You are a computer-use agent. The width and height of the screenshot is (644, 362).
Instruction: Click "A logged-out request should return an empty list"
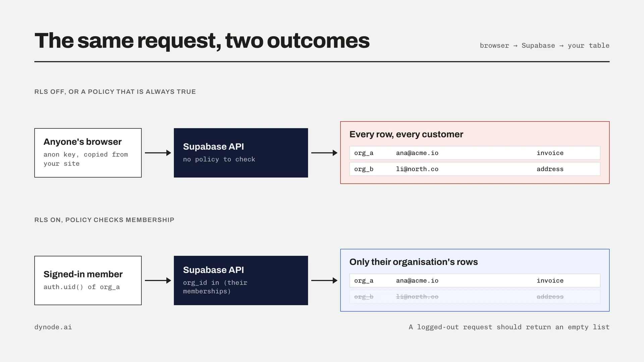509,327
